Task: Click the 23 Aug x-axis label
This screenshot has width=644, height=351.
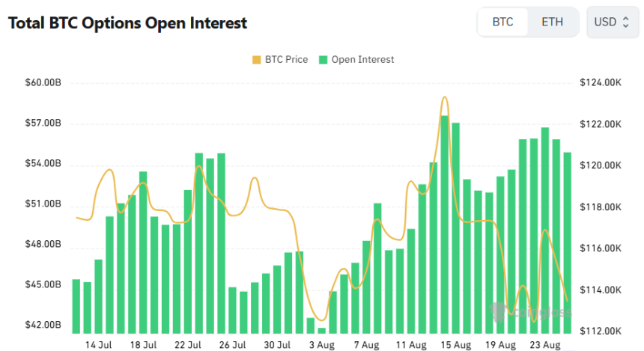Action: (x=544, y=345)
